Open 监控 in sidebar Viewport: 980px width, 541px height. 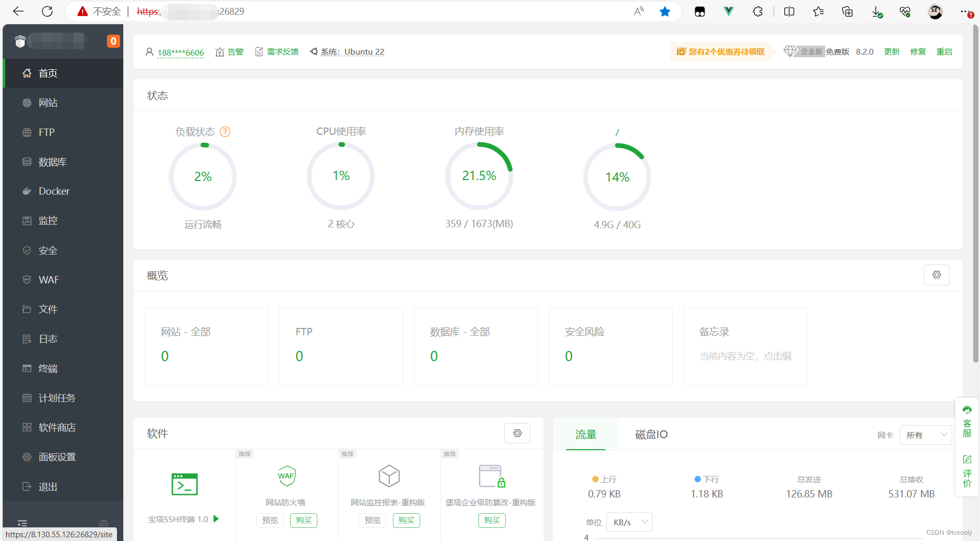tap(63, 221)
